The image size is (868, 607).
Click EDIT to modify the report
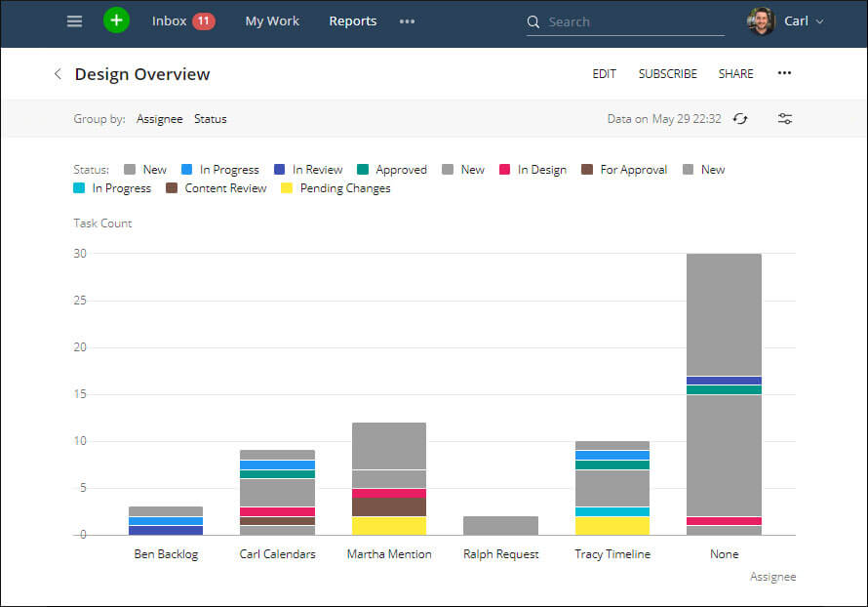[604, 73]
